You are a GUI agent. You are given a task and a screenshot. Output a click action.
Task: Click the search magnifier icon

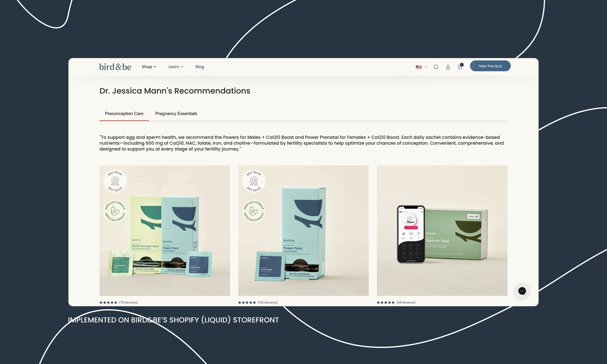click(x=436, y=67)
